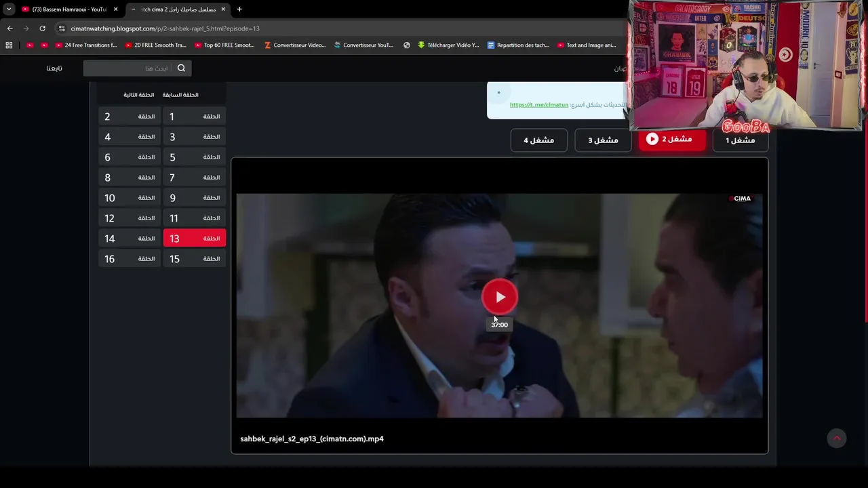The width and height of the screenshot is (868, 488).
Task: Open the first YouTube bookmark icon
Action: [x=30, y=45]
